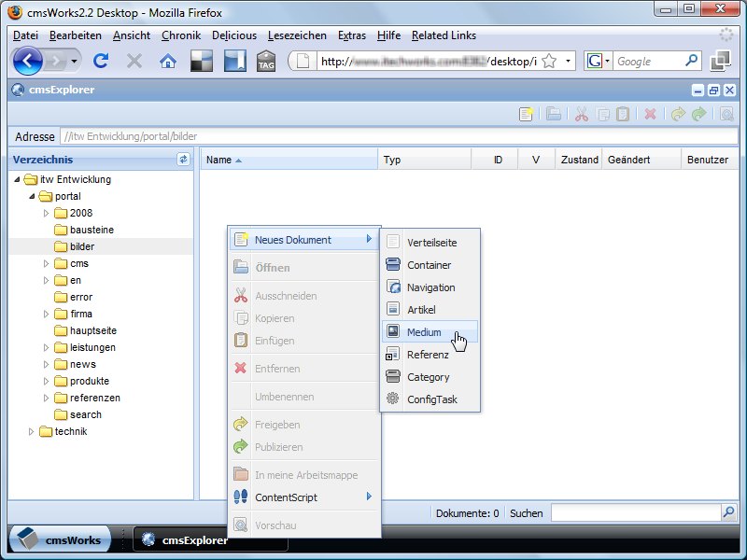Click into the Suchen search field
Viewport: 747px width, 560px height.
click(x=636, y=512)
